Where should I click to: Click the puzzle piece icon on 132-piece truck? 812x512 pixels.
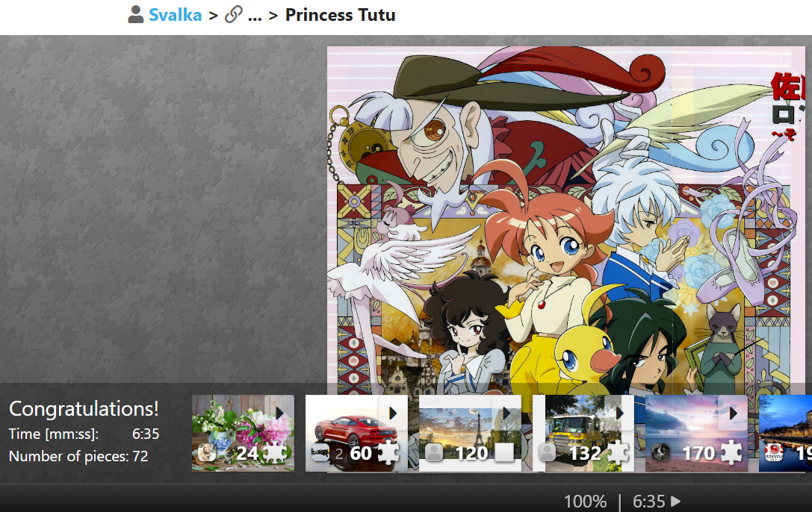point(617,453)
